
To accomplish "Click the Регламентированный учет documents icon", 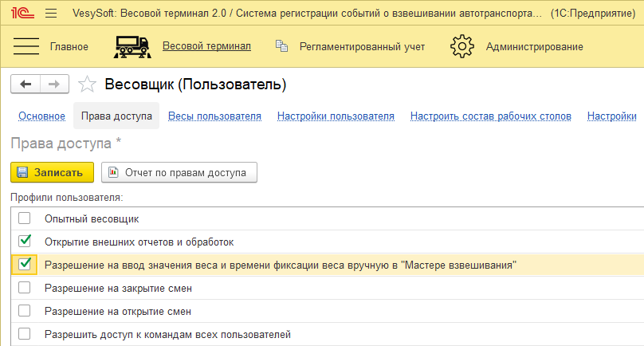I will pos(281,46).
